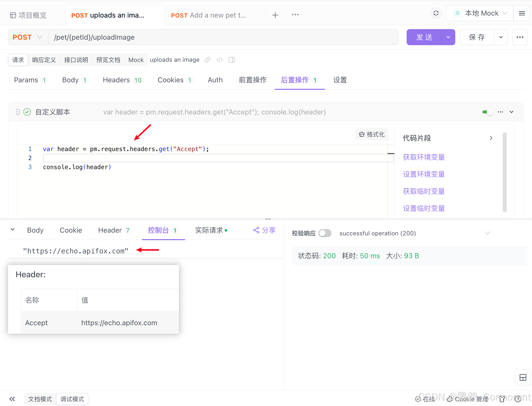Insert the 设置临时变量 snippet

pyautogui.click(x=424, y=208)
